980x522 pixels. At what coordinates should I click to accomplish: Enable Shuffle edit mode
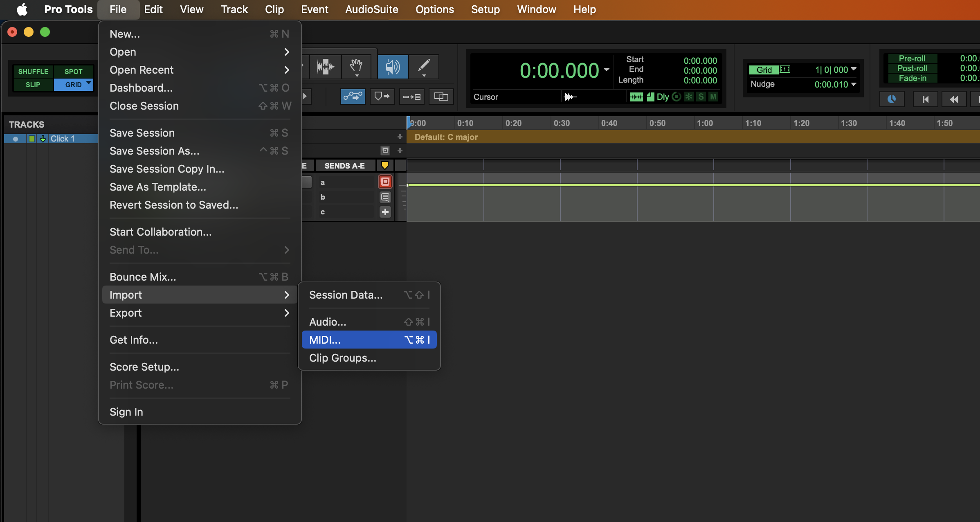point(33,71)
